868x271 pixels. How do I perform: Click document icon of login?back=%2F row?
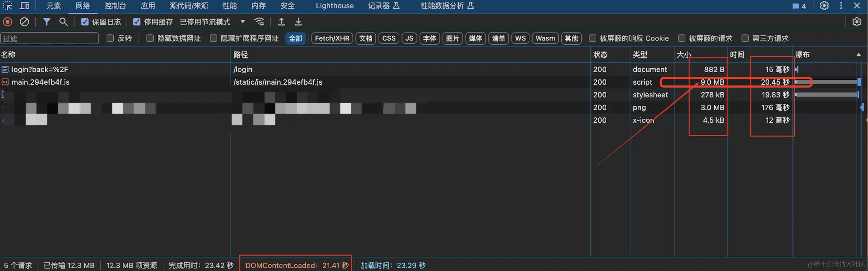[x=5, y=69]
